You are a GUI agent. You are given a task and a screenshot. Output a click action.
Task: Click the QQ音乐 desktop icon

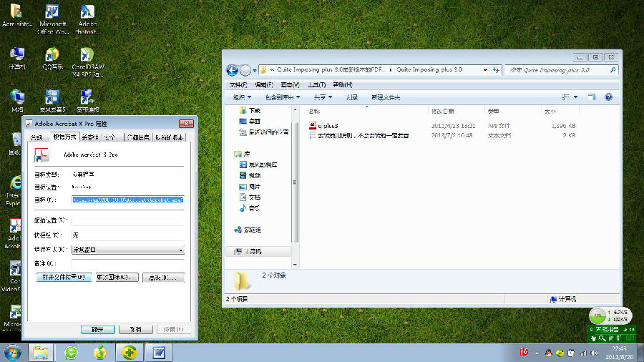[x=52, y=59]
